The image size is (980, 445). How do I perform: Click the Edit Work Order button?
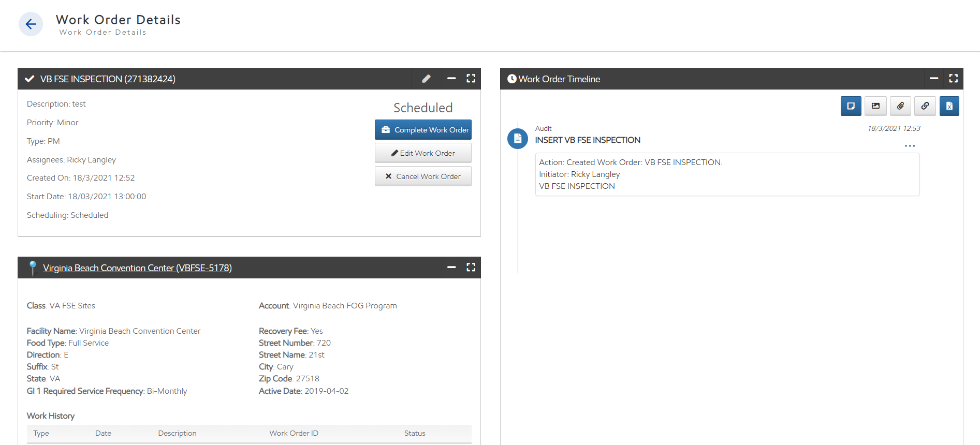tap(423, 153)
